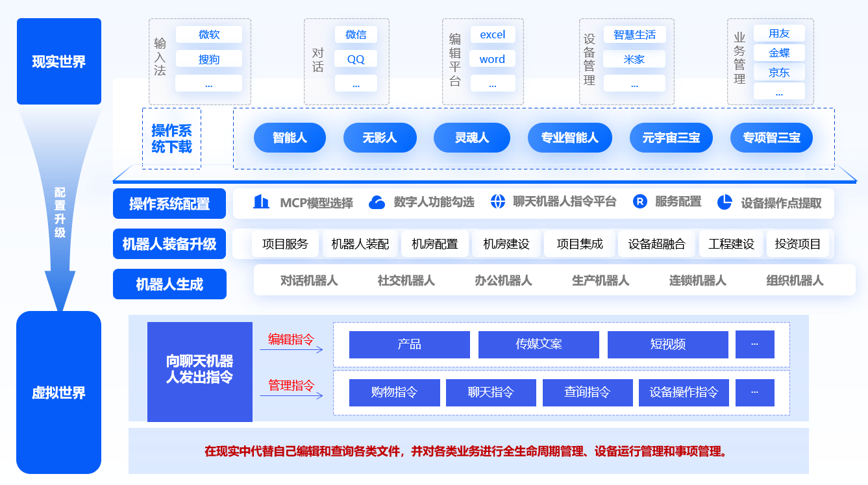Select the 传媒文案 block
Screen dimensions: 868x485
[x=538, y=344]
